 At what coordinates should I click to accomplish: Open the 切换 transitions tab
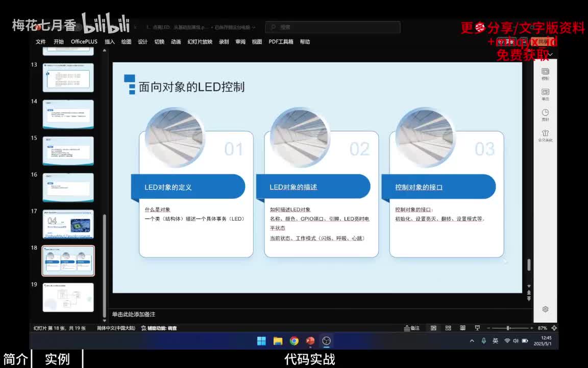click(x=159, y=42)
